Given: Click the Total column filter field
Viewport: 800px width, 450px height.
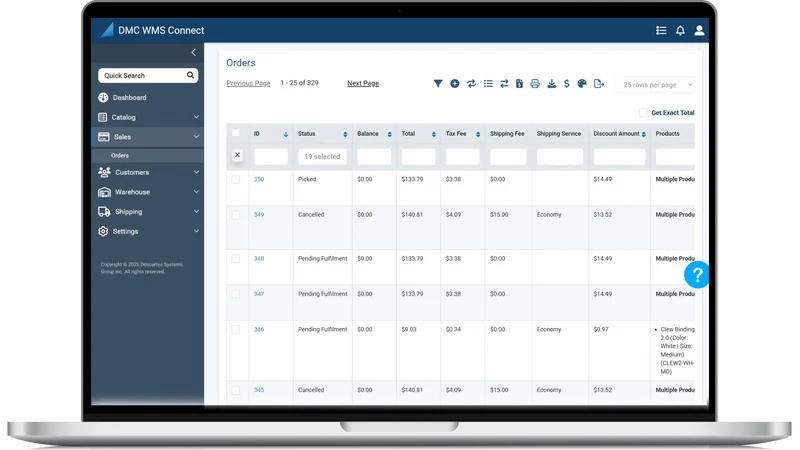Looking at the screenshot, I should [418, 157].
